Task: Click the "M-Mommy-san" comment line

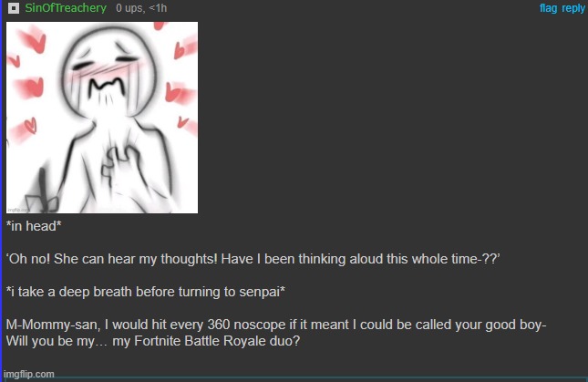Action: (276, 325)
